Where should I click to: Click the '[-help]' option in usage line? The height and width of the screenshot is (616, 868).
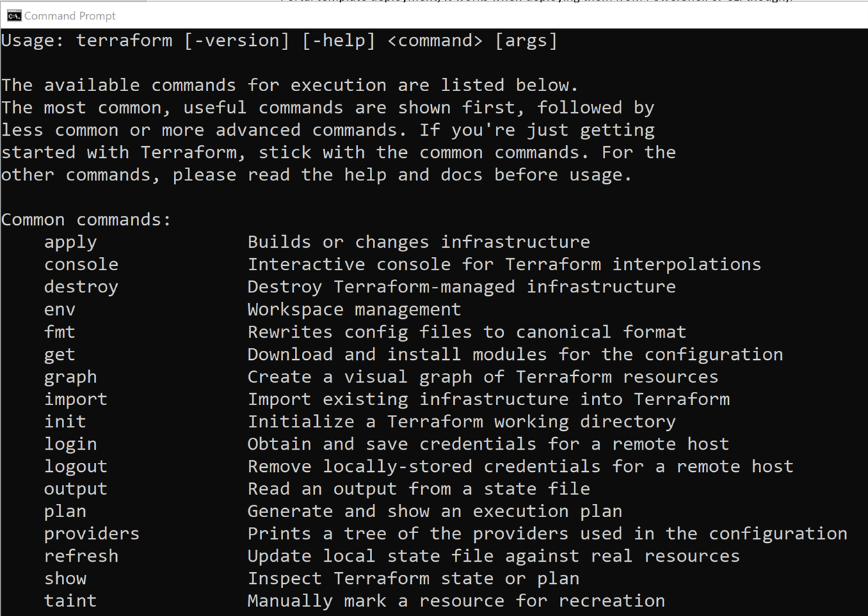coord(339,41)
